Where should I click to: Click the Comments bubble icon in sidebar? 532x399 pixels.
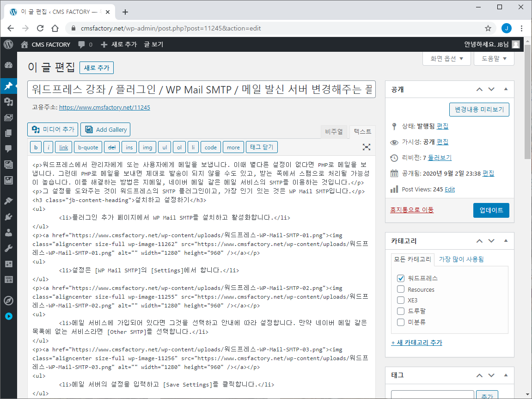[8, 148]
